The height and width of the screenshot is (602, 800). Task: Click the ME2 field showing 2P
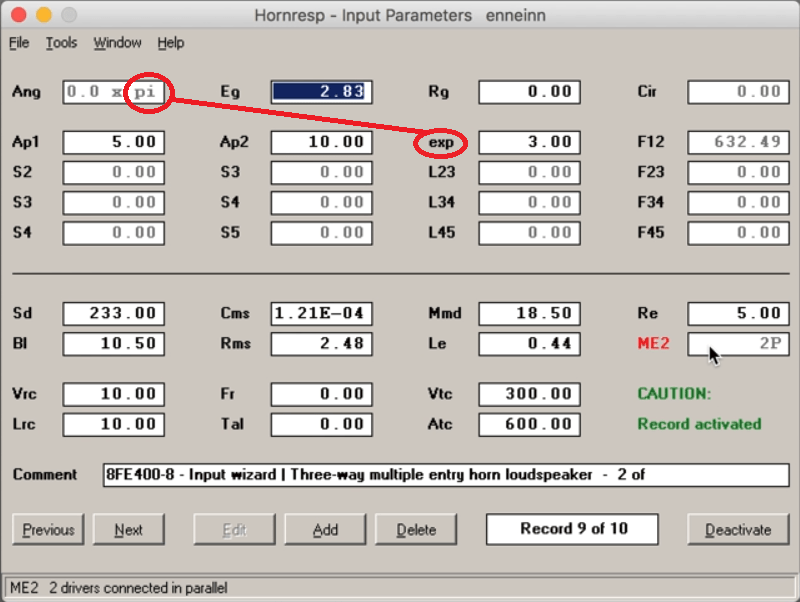(738, 343)
